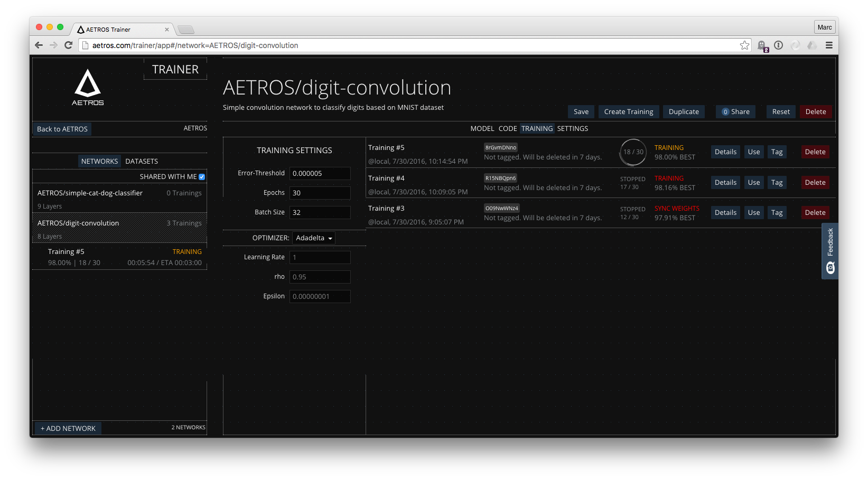Click inside the Epochs input field
868x480 pixels.
pos(320,192)
